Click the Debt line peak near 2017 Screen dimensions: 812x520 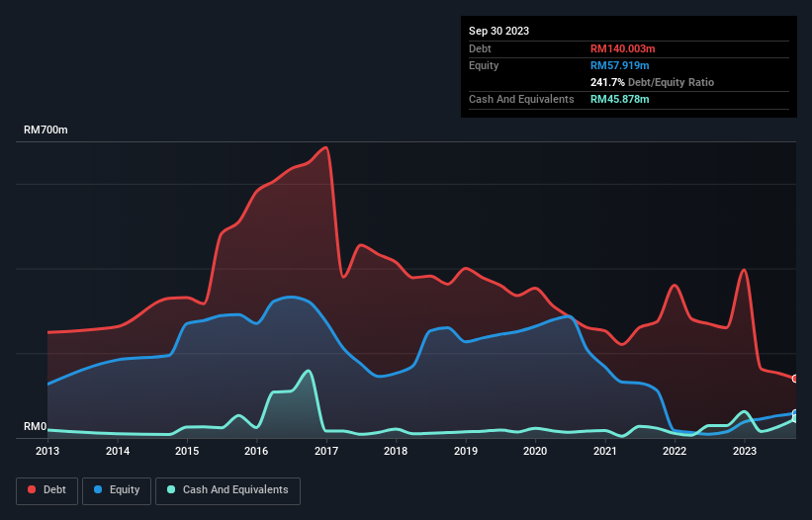pos(325,147)
